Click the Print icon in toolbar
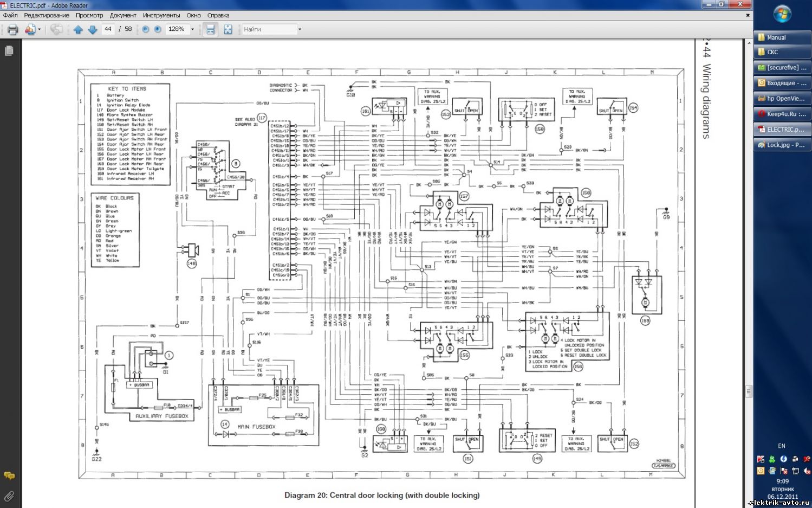Viewport: 812px width, 508px height. point(12,29)
